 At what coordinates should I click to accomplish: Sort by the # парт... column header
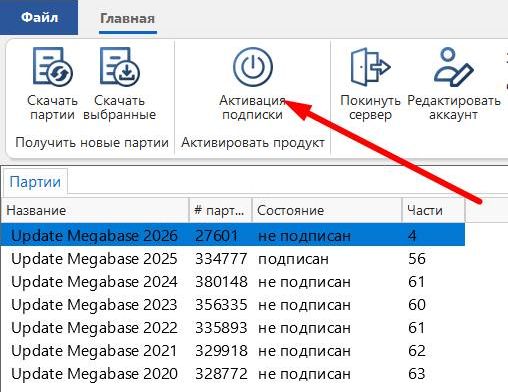[x=220, y=210]
